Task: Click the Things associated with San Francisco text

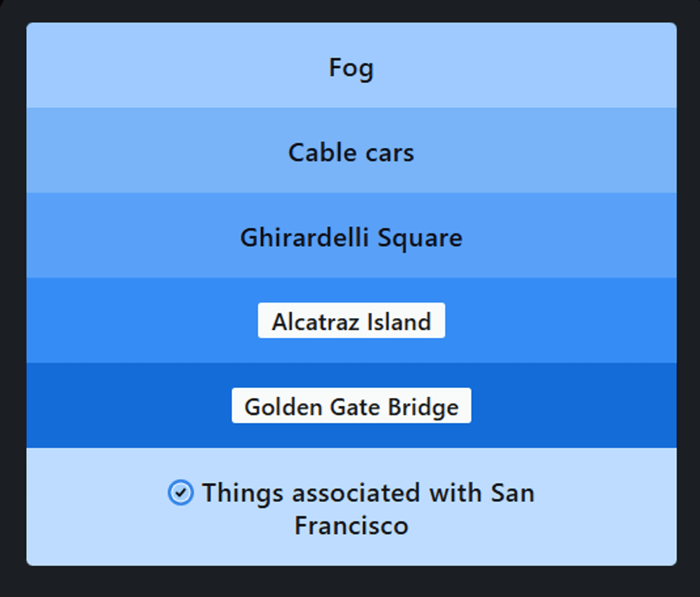Action: click(x=367, y=493)
